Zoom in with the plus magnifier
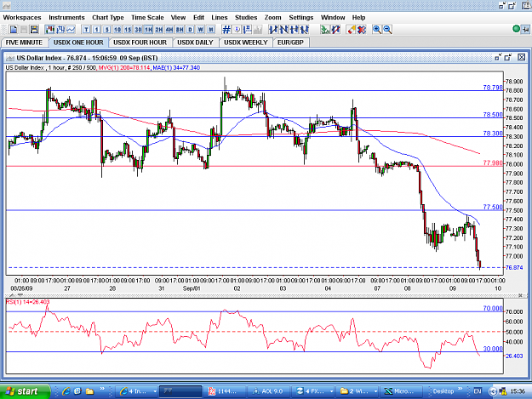The height and width of the screenshot is (399, 532). tap(377, 30)
